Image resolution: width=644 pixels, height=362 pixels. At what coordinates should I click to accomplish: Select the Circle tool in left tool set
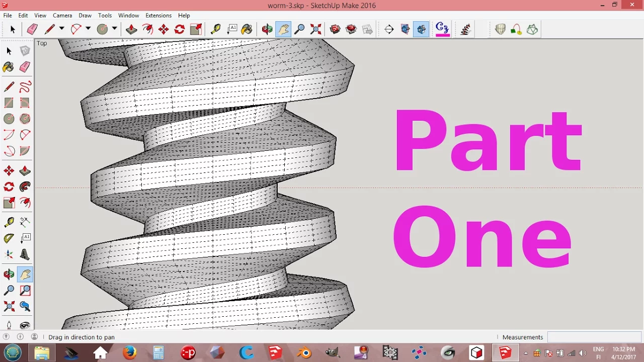[9, 119]
